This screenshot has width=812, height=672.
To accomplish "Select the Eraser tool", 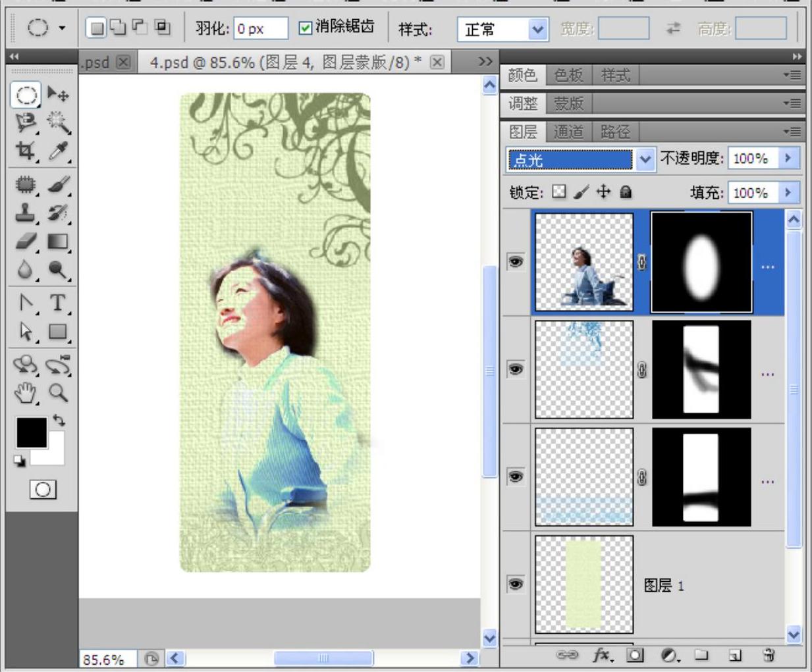I will click(25, 242).
